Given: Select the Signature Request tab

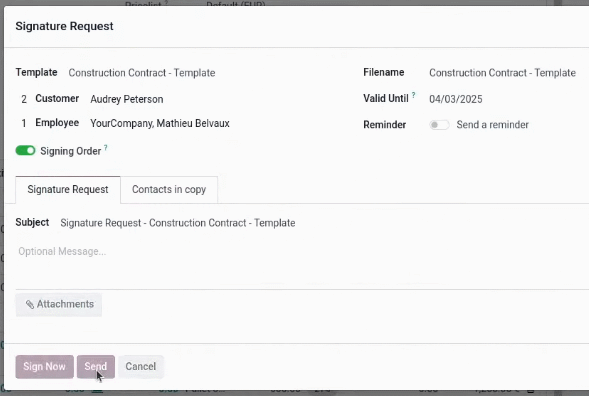Looking at the screenshot, I should click(x=68, y=189).
